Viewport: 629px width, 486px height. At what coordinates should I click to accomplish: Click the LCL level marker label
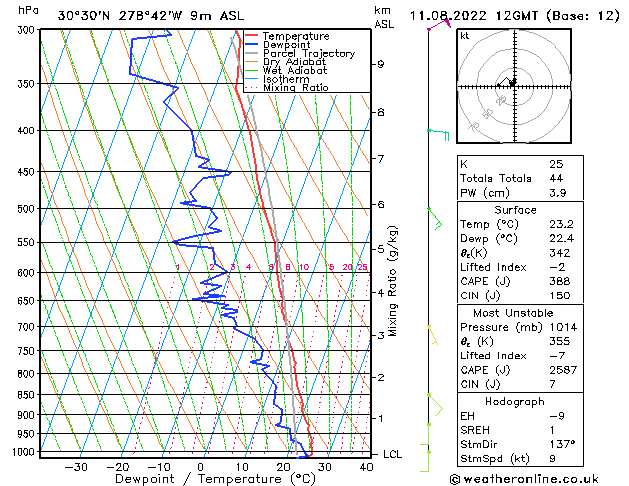[x=392, y=454]
